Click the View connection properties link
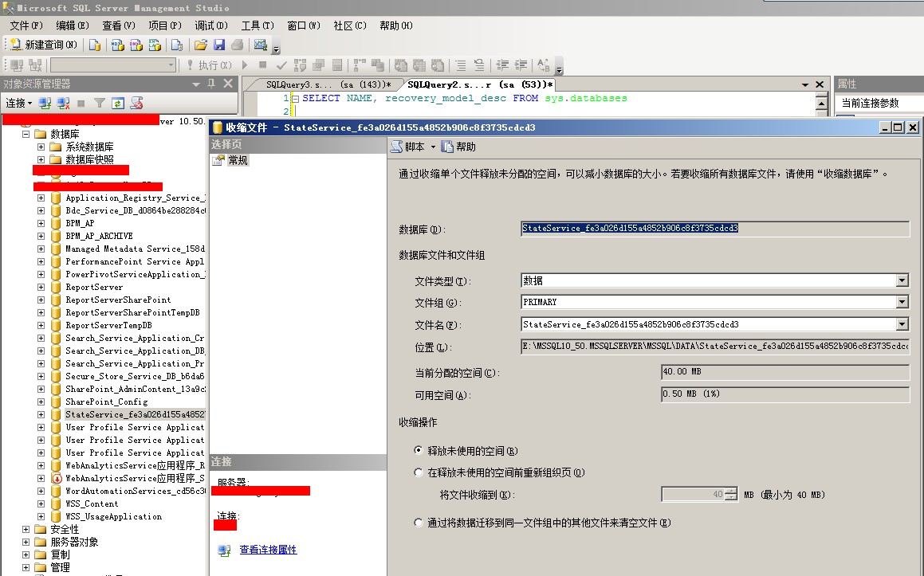 coord(268,550)
